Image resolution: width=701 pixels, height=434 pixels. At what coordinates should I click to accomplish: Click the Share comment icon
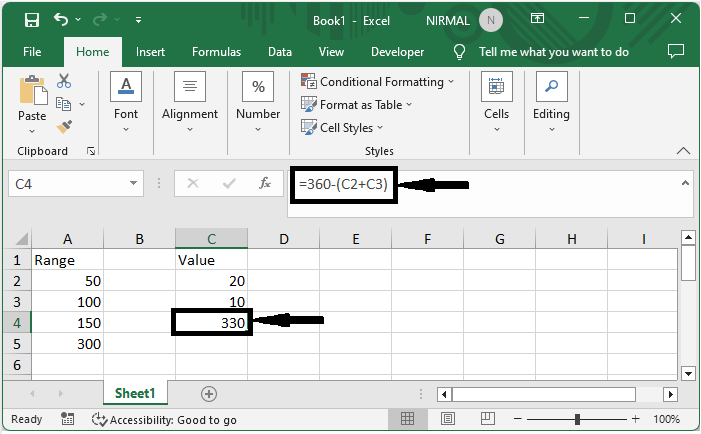point(676,51)
